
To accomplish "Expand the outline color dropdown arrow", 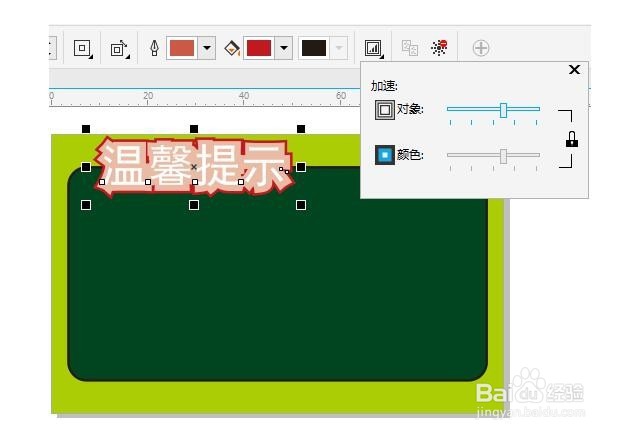I will (206, 48).
